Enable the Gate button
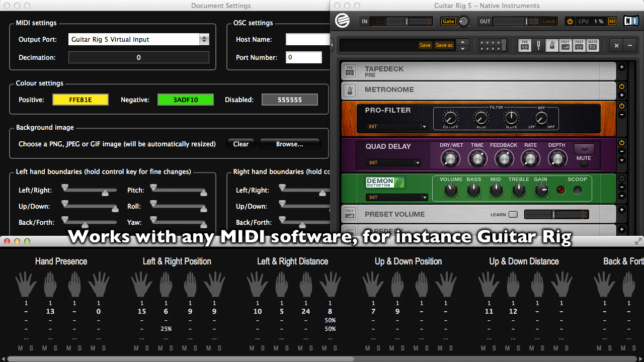This screenshot has height=362, width=644. pos(448,21)
